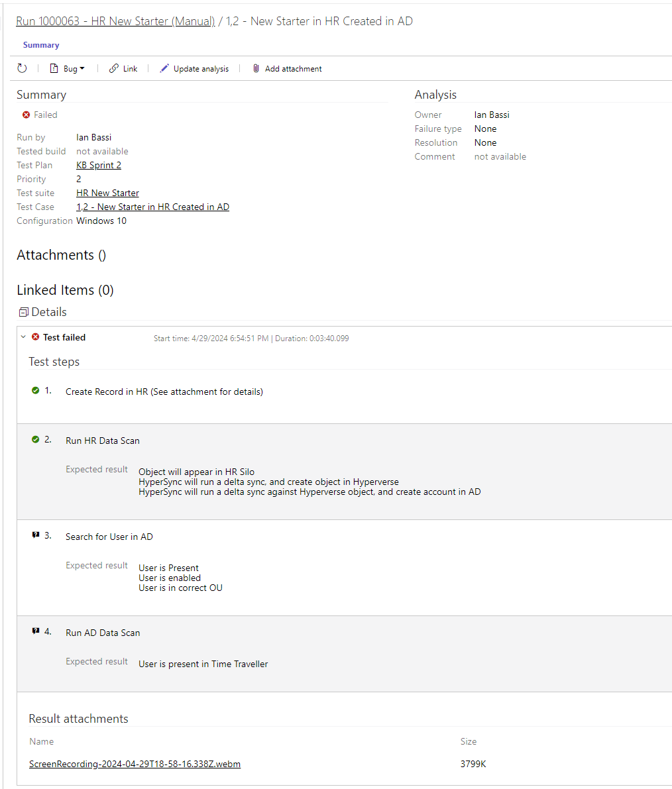This screenshot has height=789, width=672.
Task: Open the ScreenRecording webm attachment
Action: pyautogui.click(x=135, y=763)
